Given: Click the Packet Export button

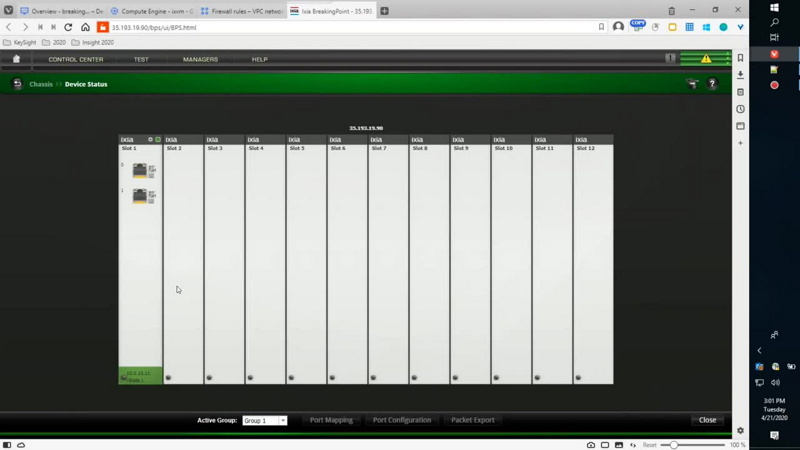Looking at the screenshot, I should coord(472,420).
